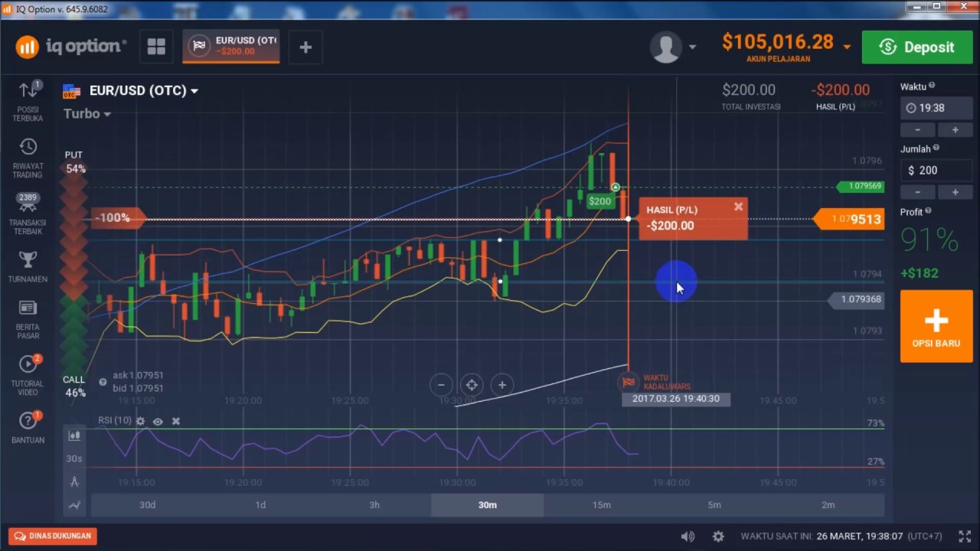This screenshot has width=980, height=551.
Task: Click orange Opsi Baru button
Action: coord(936,327)
